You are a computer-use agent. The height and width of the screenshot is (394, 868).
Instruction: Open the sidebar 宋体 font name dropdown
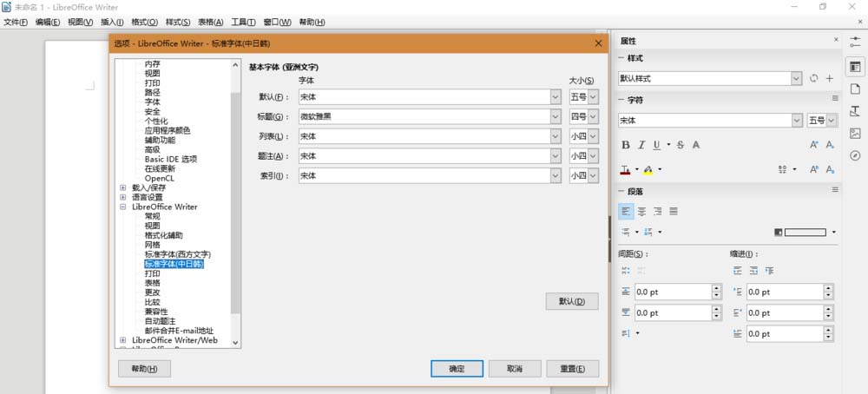coord(797,120)
